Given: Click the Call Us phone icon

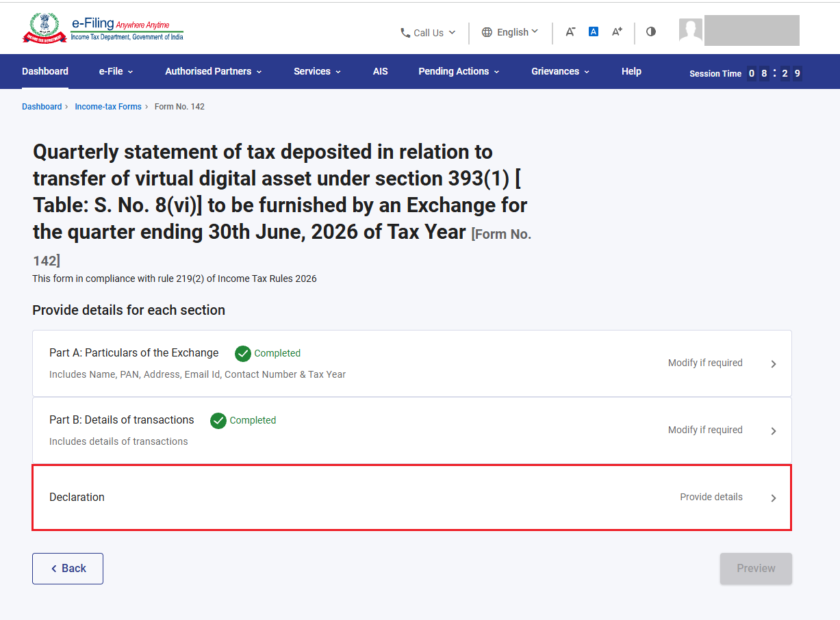Looking at the screenshot, I should [x=405, y=33].
